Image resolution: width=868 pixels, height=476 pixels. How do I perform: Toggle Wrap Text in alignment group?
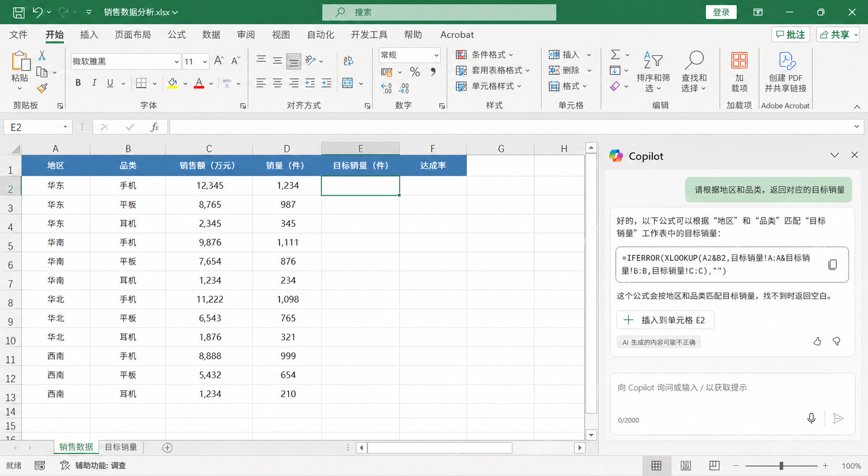[x=348, y=61]
